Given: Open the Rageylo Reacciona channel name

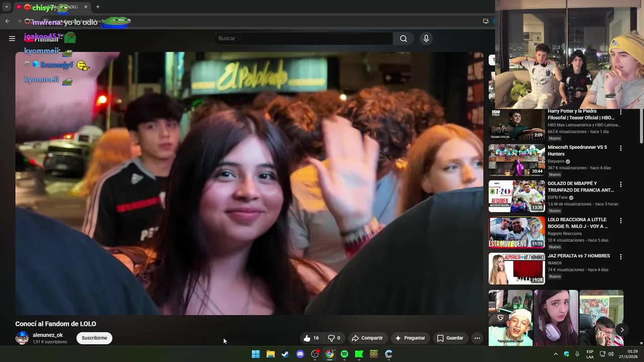Looking at the screenshot, I should 565,234.
